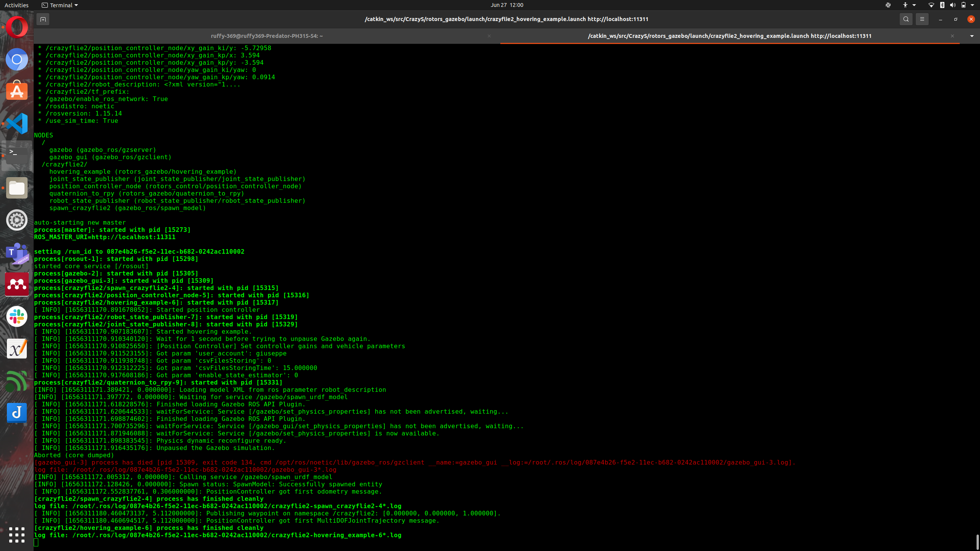Click the terminal cursor at the prompt line

point(36,542)
